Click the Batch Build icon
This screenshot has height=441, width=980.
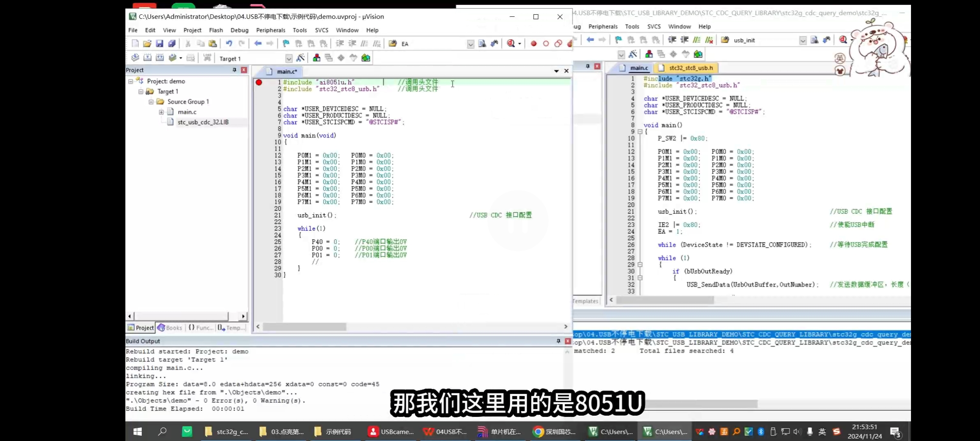pos(173,58)
